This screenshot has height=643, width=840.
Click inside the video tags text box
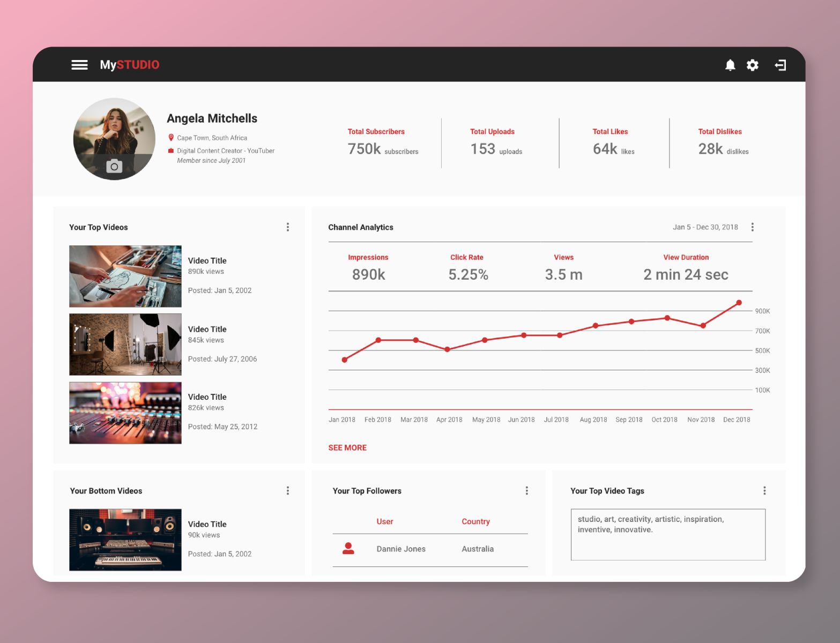point(668,534)
